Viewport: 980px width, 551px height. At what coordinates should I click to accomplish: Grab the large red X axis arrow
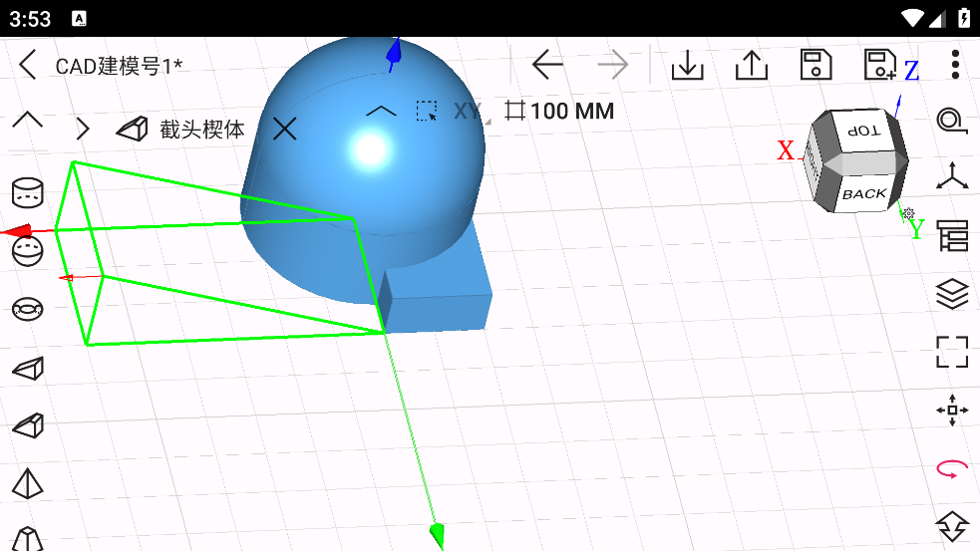18,230
